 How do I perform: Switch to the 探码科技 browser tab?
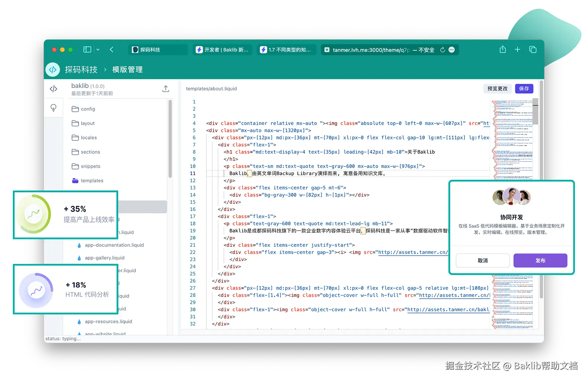pos(158,50)
